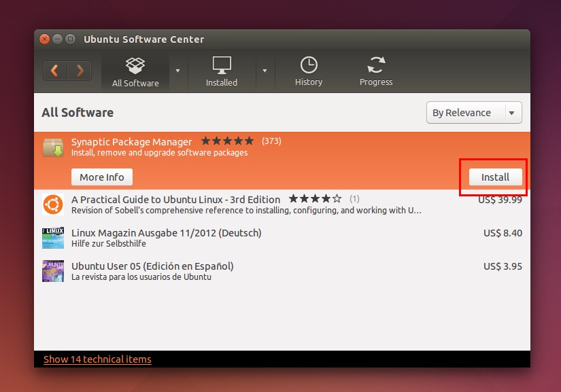Minimize the Ubuntu Software Center window

tap(57, 39)
